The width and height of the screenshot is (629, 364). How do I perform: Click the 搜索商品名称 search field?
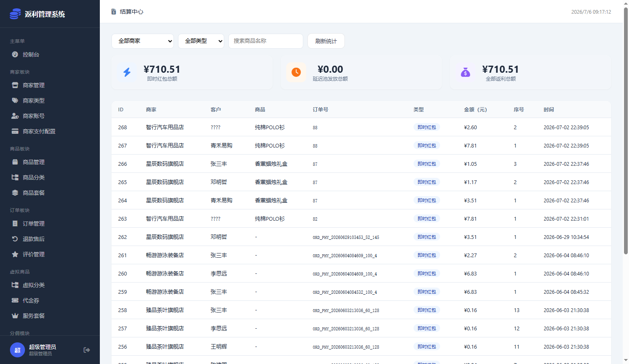click(266, 41)
